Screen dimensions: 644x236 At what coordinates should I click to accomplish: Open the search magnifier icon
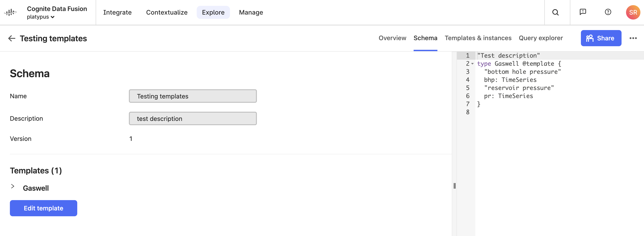tap(555, 12)
